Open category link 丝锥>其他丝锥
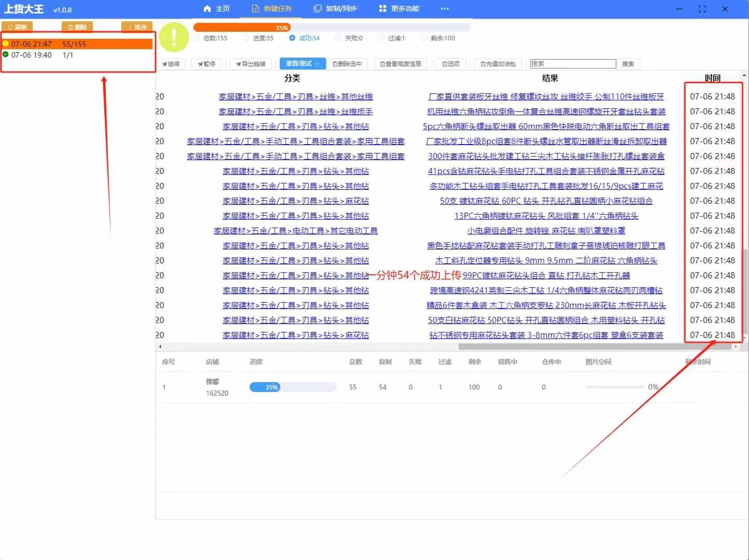 pos(296,96)
